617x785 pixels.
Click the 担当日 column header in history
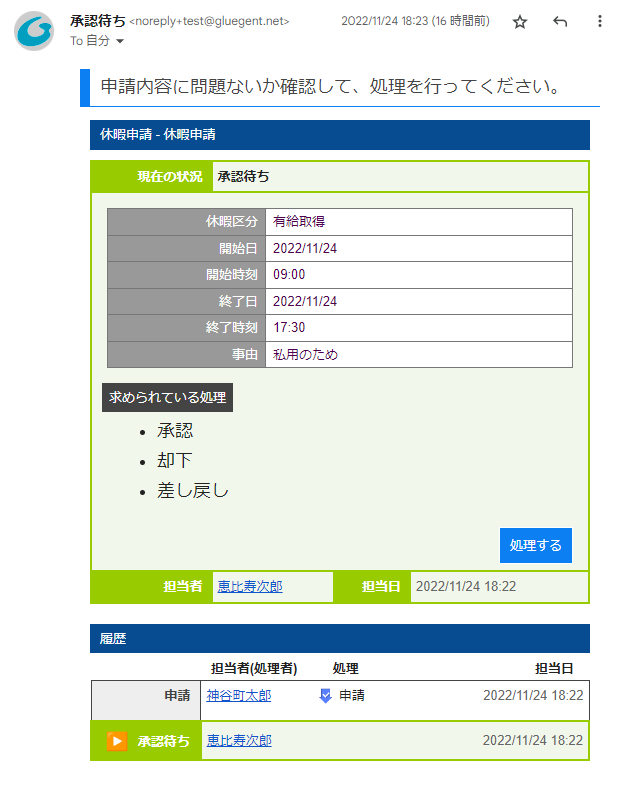click(x=553, y=669)
